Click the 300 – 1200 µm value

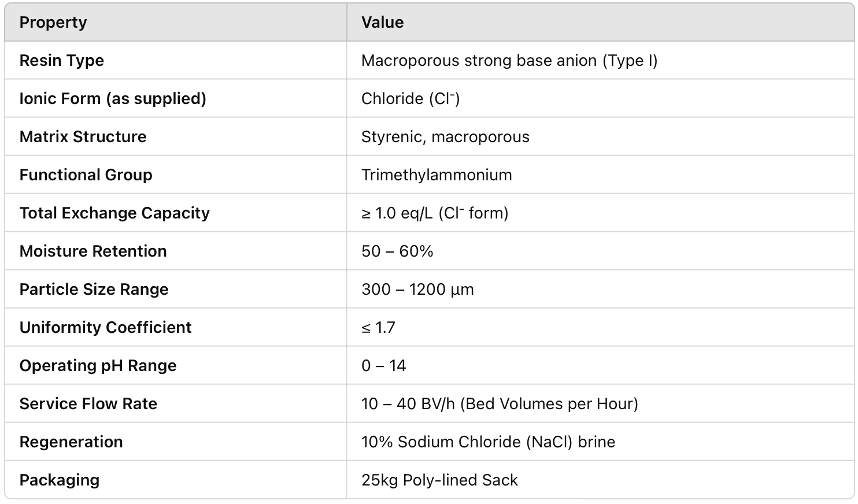(x=417, y=290)
